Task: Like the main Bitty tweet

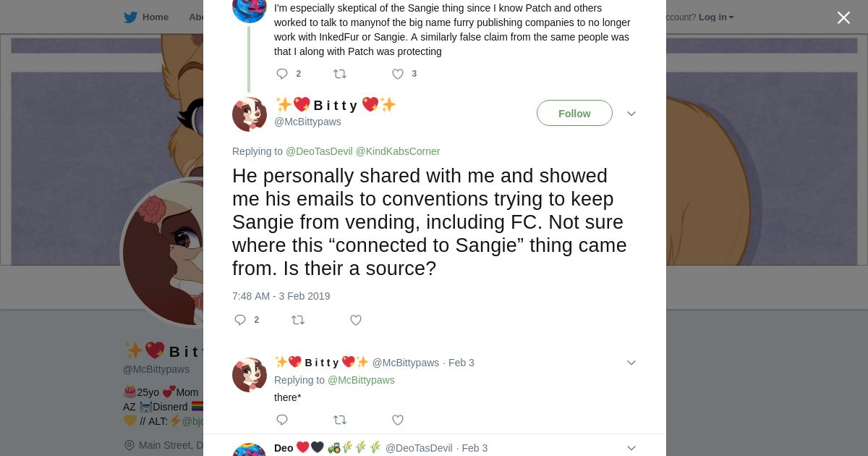Action: tap(356, 320)
